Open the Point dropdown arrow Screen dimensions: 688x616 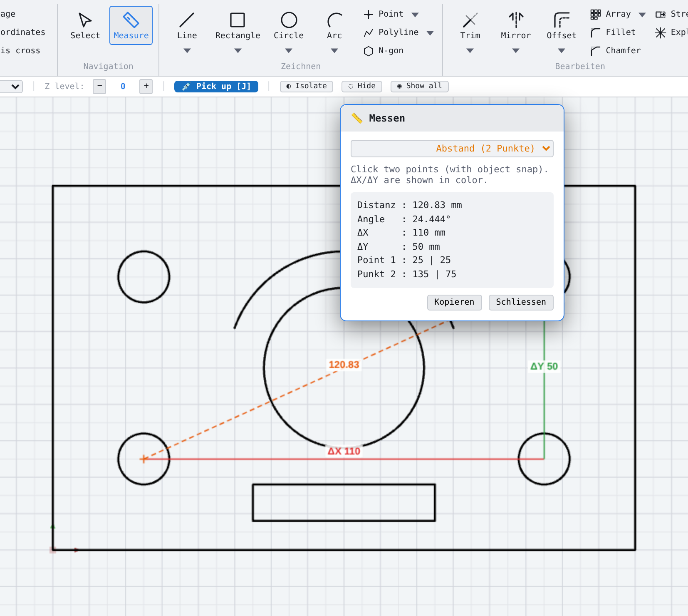(x=415, y=15)
